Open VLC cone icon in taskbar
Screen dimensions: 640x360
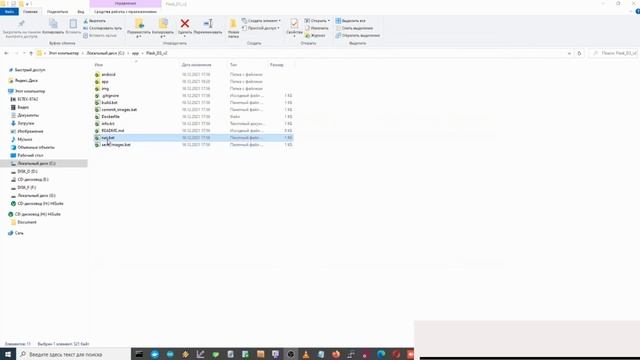point(306,354)
